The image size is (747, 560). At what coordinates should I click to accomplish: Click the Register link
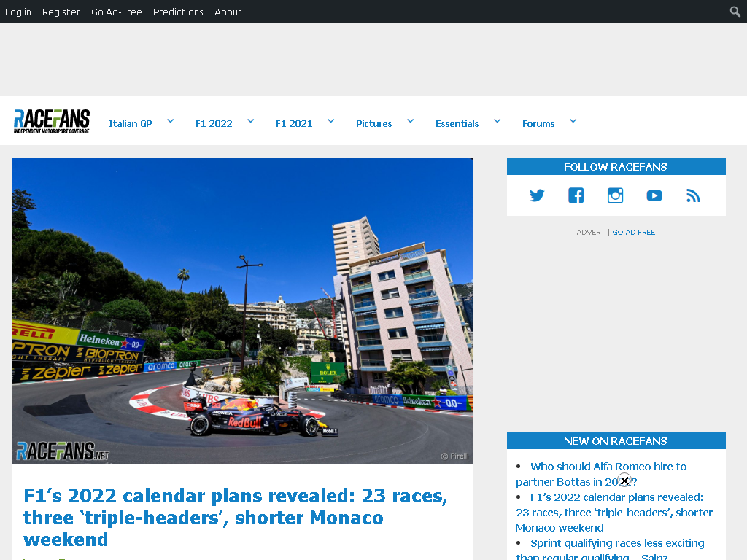pos(61,12)
